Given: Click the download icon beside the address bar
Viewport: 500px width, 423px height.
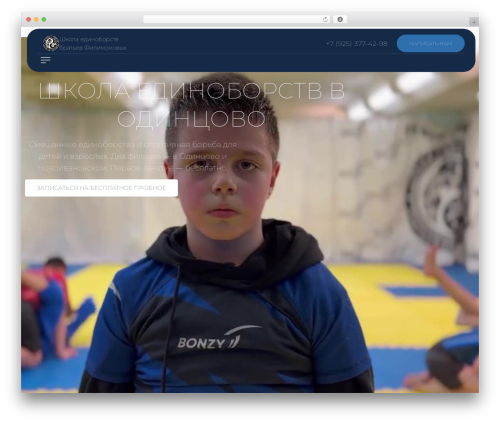Looking at the screenshot, I should point(340,19).
